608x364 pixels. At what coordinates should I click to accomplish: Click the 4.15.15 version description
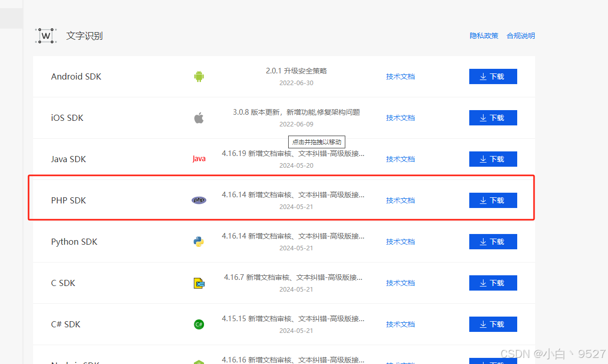point(293,319)
